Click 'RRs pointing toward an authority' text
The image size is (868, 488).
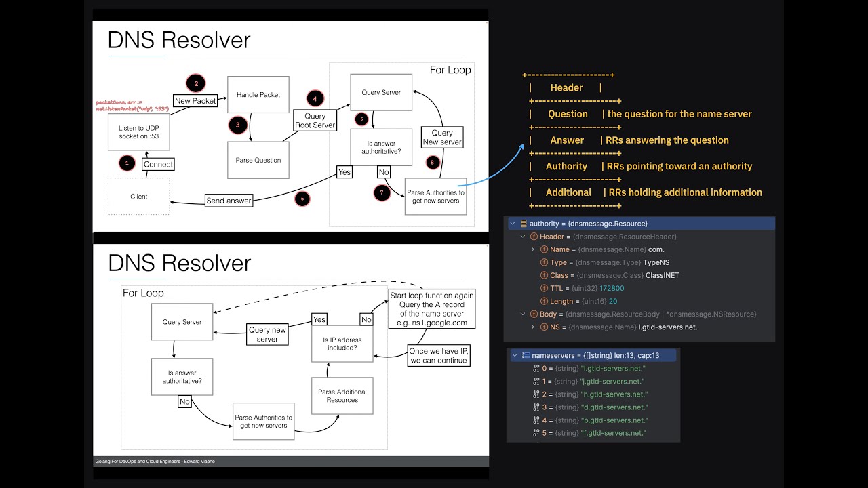(679, 166)
